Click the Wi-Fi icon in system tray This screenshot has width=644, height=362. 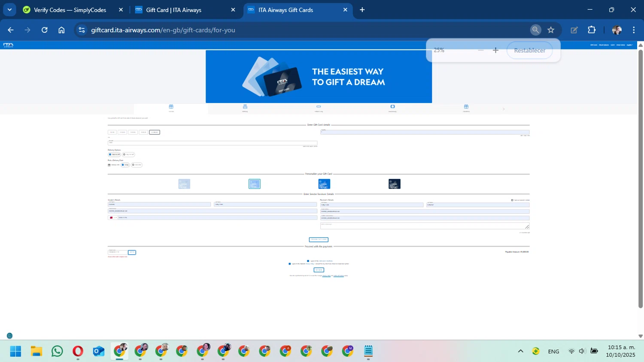point(571,351)
